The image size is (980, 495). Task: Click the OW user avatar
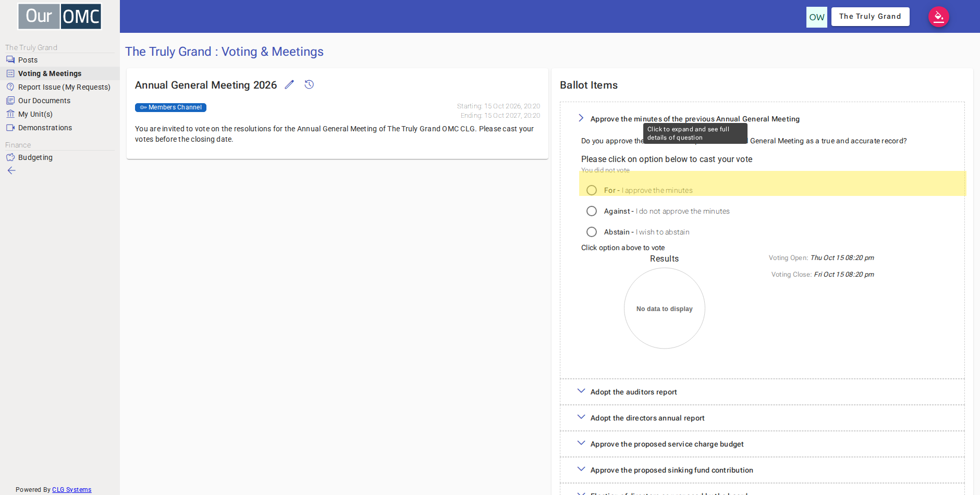tap(816, 17)
